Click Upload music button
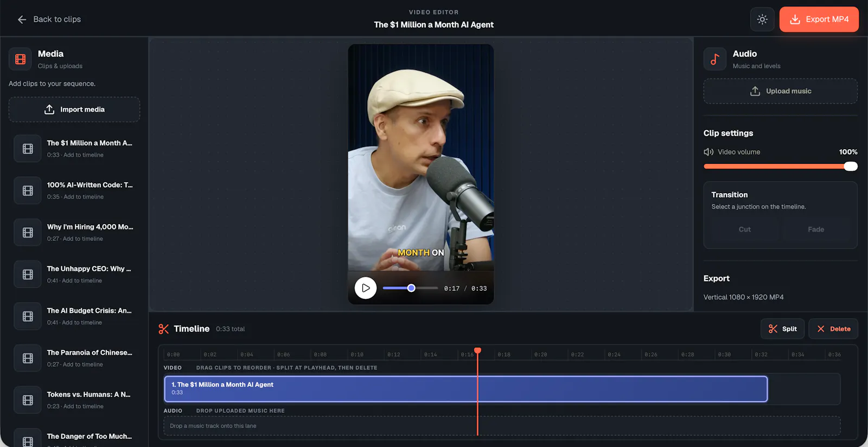Screen dimensions: 868x447 pos(780,91)
